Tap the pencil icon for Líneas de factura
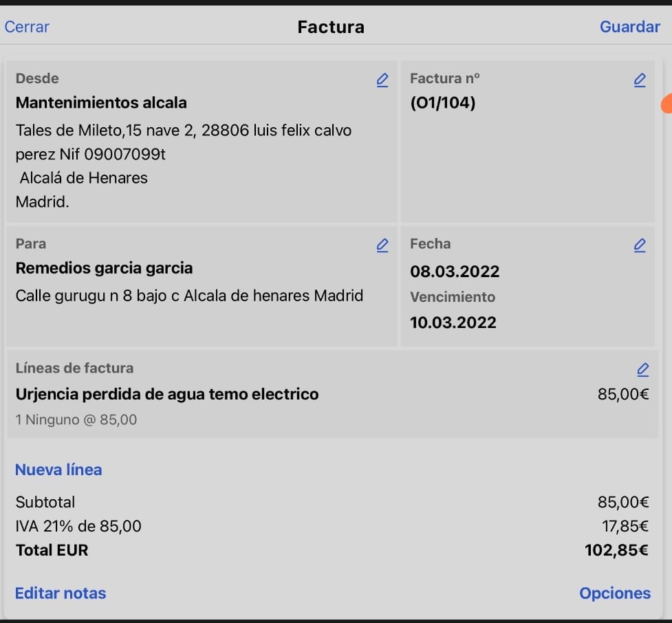 click(642, 370)
